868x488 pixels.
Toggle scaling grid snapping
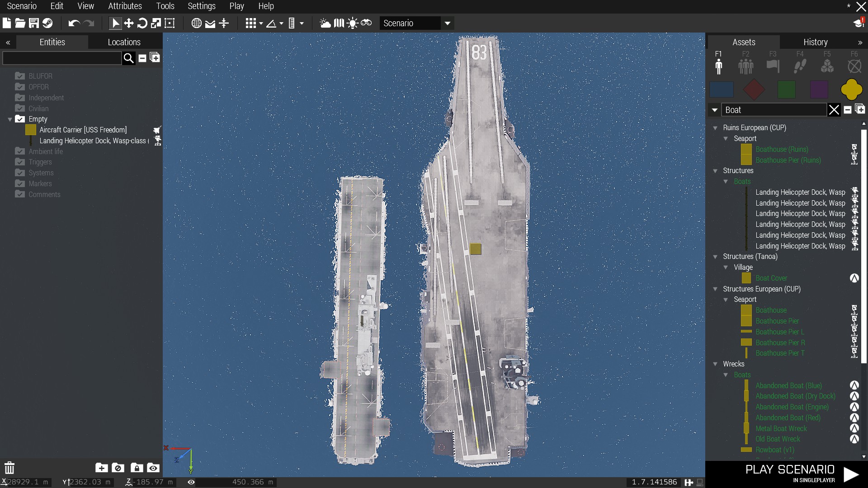292,23
